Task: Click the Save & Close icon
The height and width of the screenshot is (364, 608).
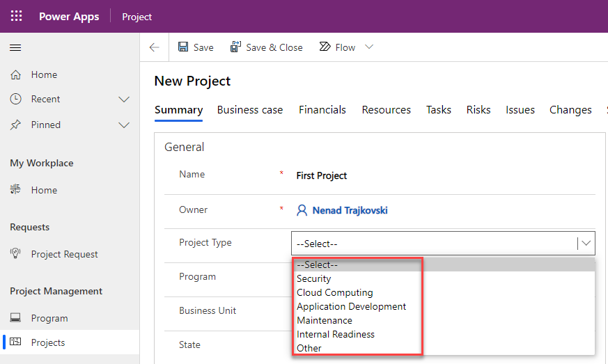Action: pyautogui.click(x=236, y=47)
